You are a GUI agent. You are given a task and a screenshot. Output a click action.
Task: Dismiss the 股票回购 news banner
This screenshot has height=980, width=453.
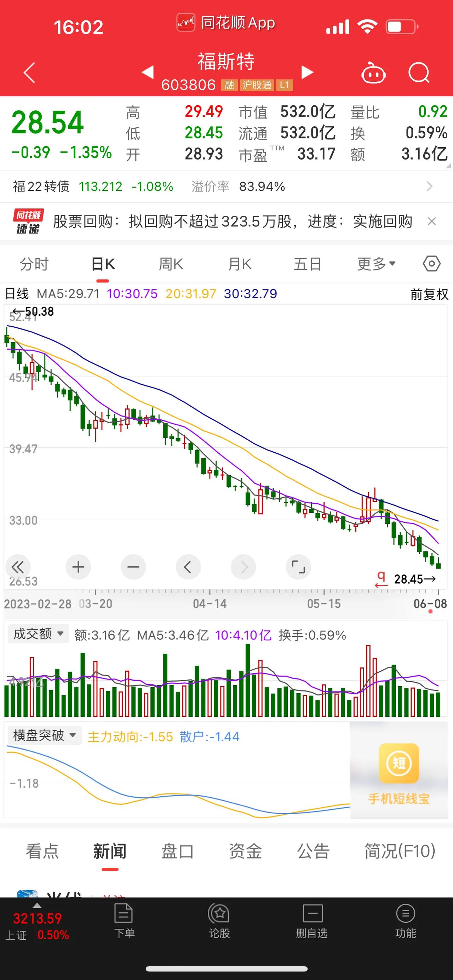pyautogui.click(x=431, y=222)
